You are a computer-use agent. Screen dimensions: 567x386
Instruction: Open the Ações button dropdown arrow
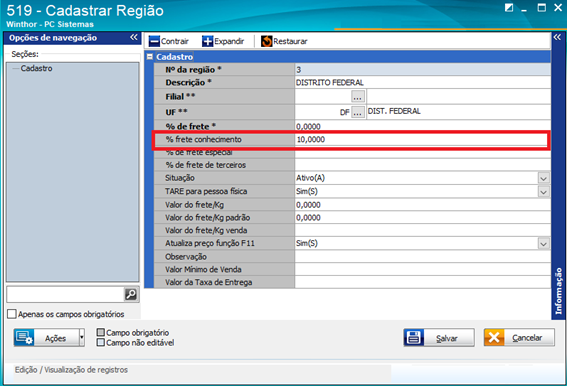82,338
